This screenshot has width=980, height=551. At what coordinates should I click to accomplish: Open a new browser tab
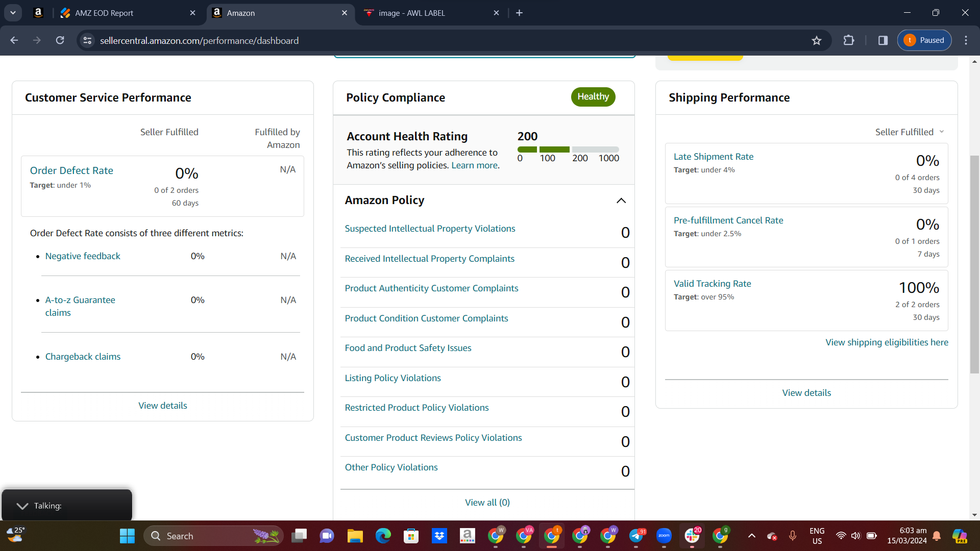click(519, 13)
